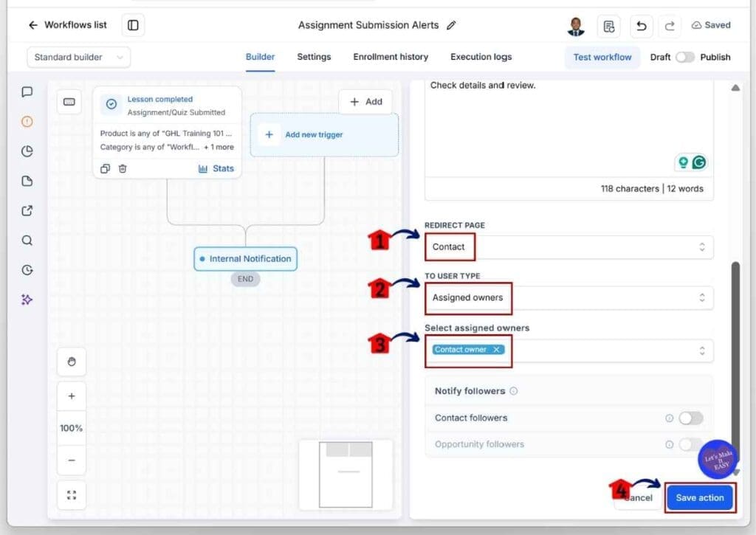Toggle the sidebar panel icon
This screenshot has width=756, height=535.
(133, 25)
